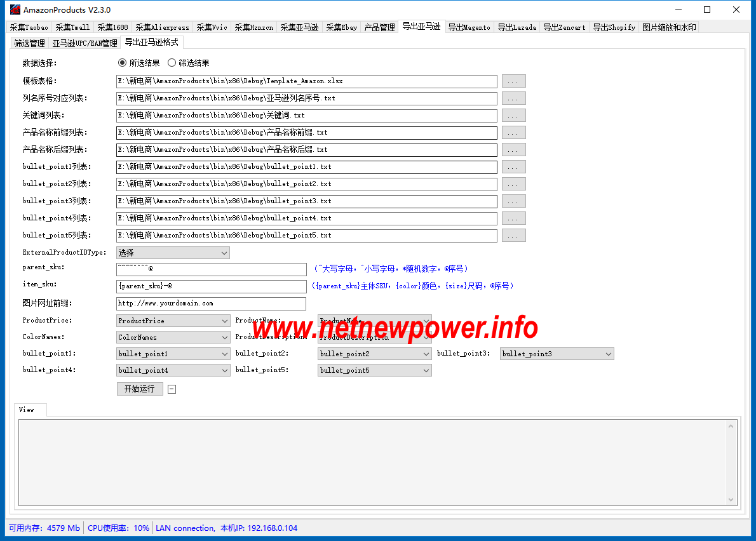Screen dimensions: 756x541
Task: Click the 列名序号对应列表 path field
Action: tap(307, 98)
